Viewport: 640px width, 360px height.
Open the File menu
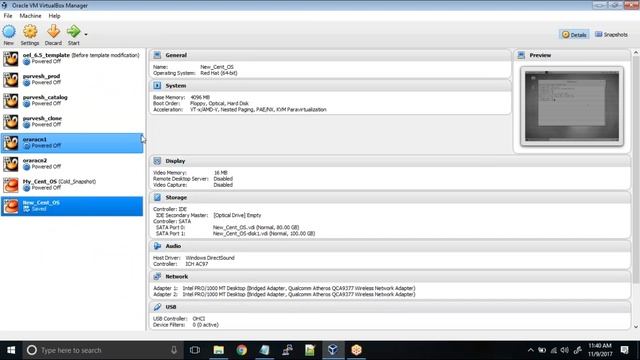pos(8,16)
